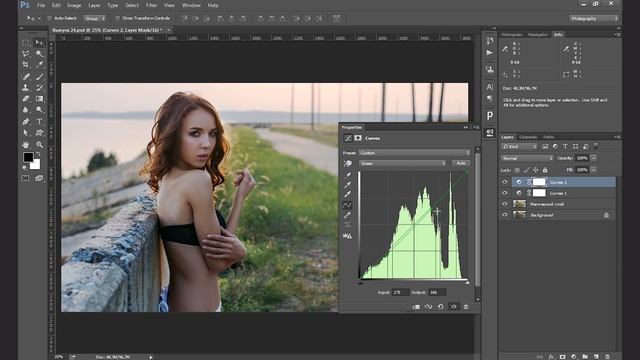Click the black foreground color swatch
The width and height of the screenshot is (640, 360).
tap(28, 157)
